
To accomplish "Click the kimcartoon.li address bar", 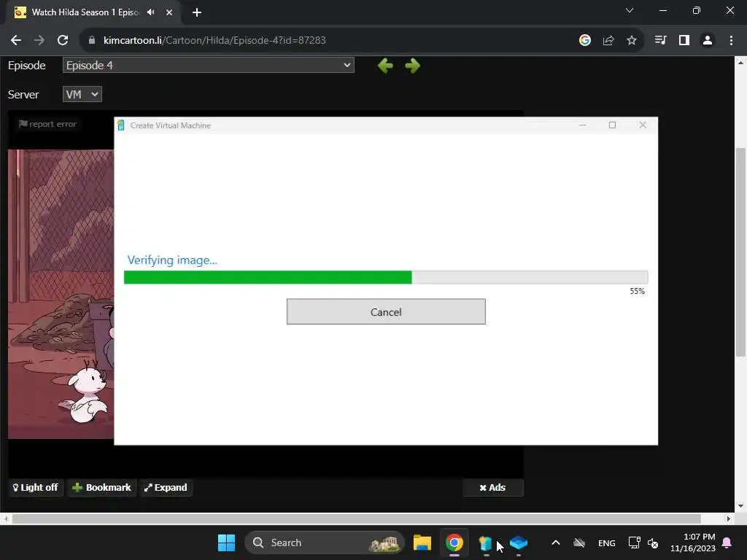I will coord(329,41).
